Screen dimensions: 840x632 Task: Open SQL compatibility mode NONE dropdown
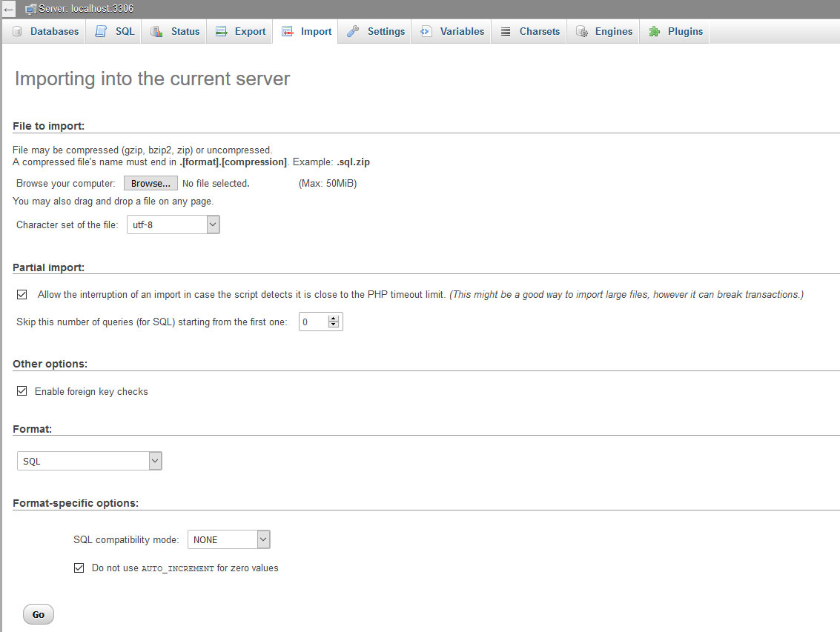pyautogui.click(x=229, y=539)
